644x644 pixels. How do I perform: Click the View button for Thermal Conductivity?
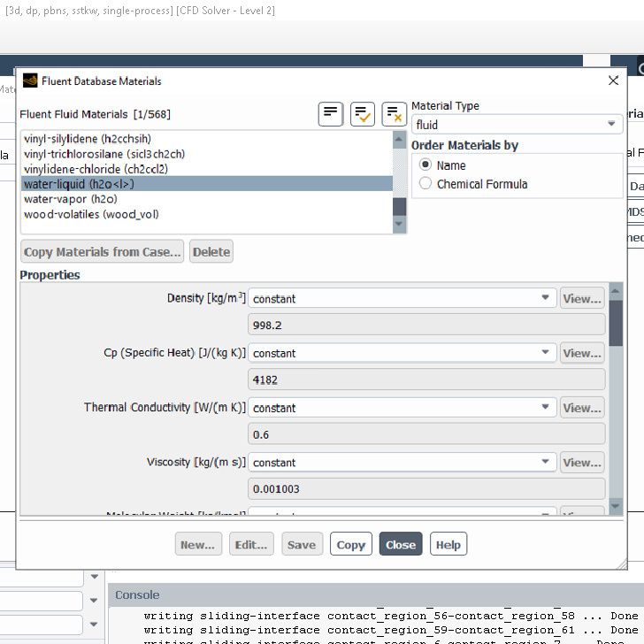click(582, 408)
